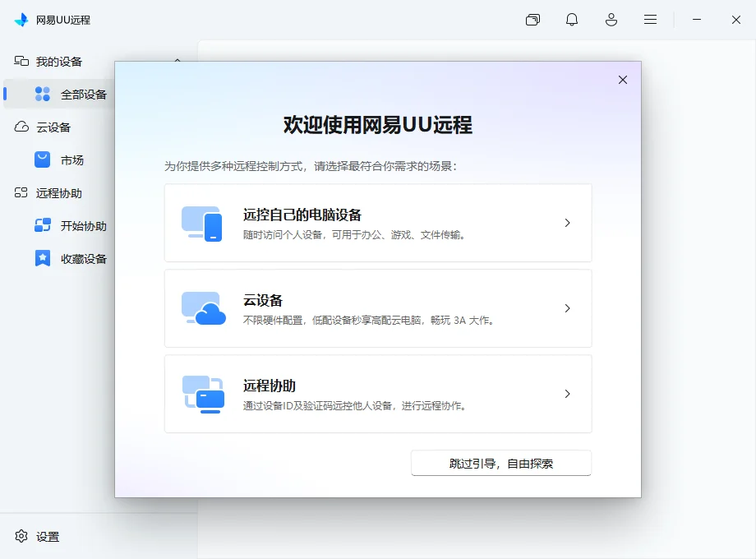Choose the 云设备 card title in dialog
Image resolution: width=756 pixels, height=559 pixels.
point(263,301)
